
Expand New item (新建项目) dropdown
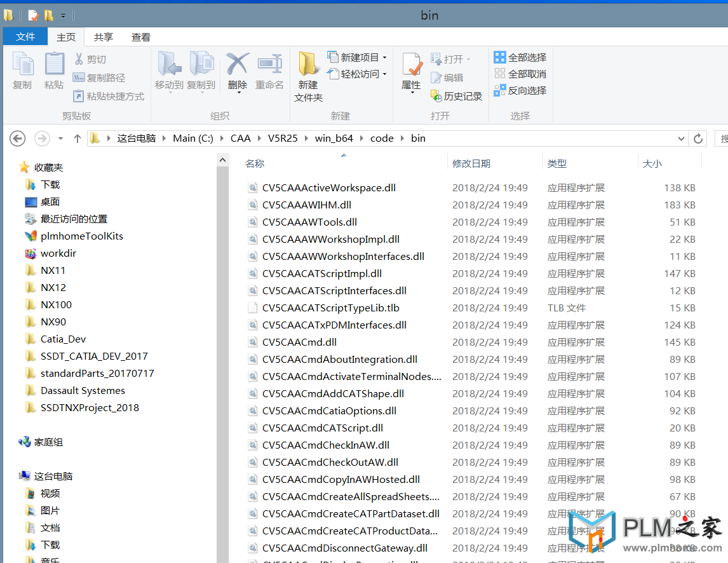click(x=384, y=58)
